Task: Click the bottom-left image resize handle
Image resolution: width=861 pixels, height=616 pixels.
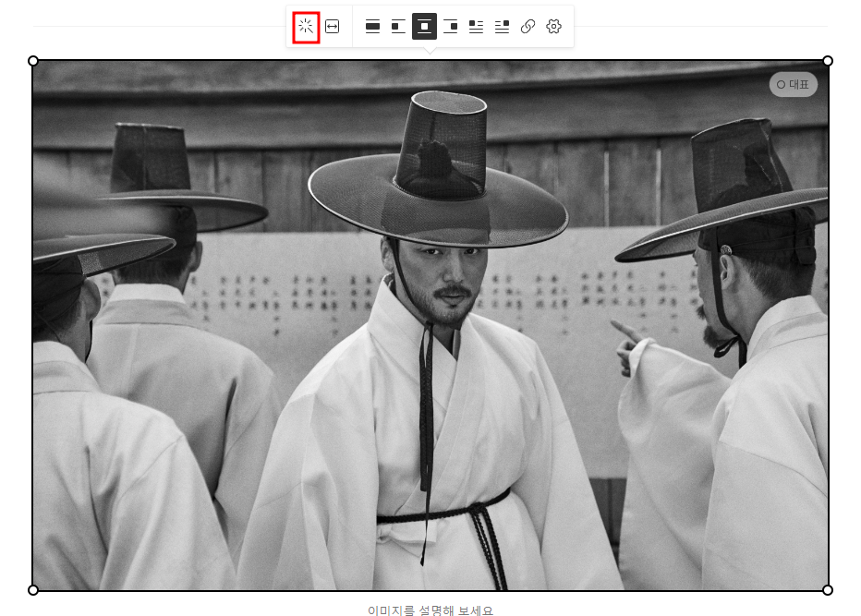Action: [33, 590]
